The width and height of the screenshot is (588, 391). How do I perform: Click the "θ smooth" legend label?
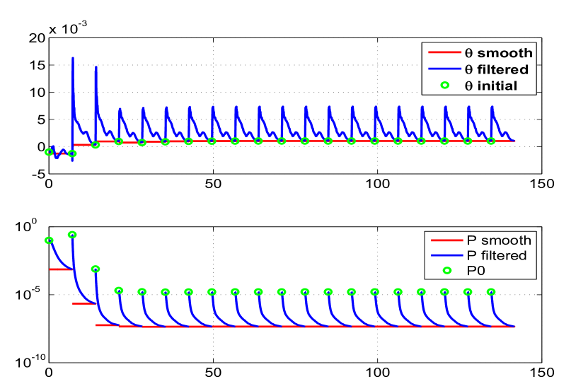(498, 53)
